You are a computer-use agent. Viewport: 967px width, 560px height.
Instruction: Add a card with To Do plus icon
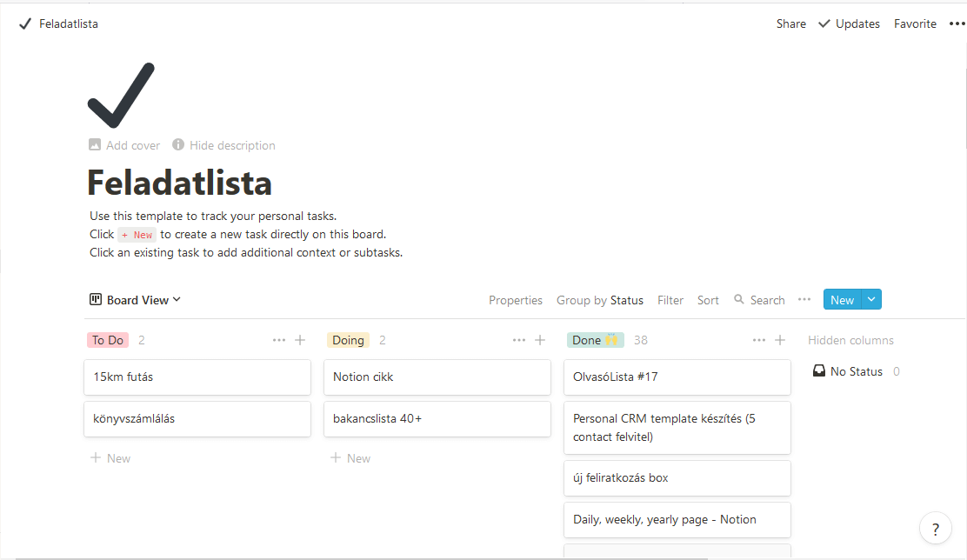[300, 340]
